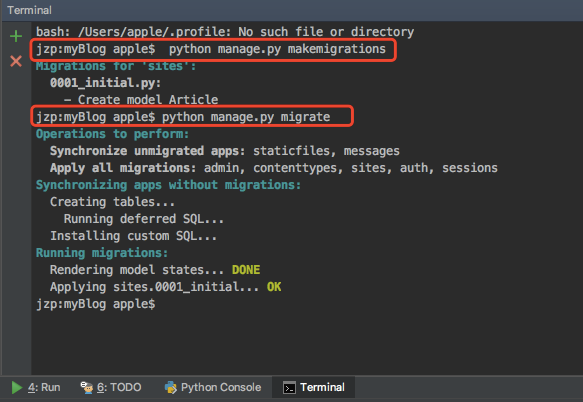
Task: Click the 'python manage.py makemigrations' command line
Action: pyautogui.click(x=211, y=49)
